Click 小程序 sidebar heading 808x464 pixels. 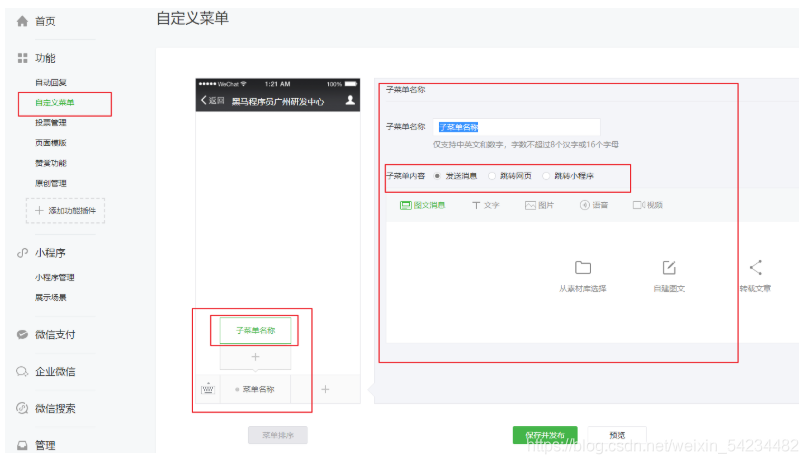tap(50, 253)
